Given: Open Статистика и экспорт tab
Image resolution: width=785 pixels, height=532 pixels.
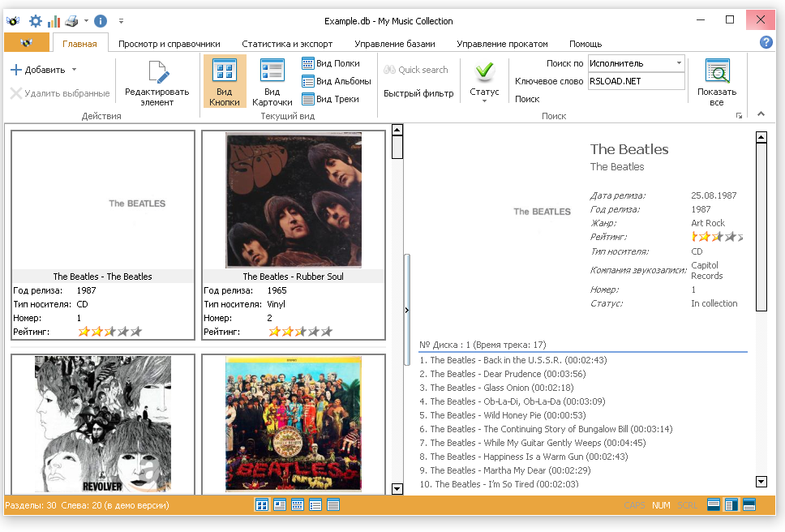Looking at the screenshot, I should tap(287, 44).
